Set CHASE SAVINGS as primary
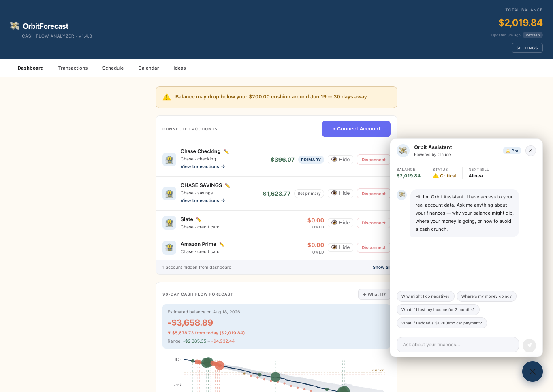 pos(309,194)
